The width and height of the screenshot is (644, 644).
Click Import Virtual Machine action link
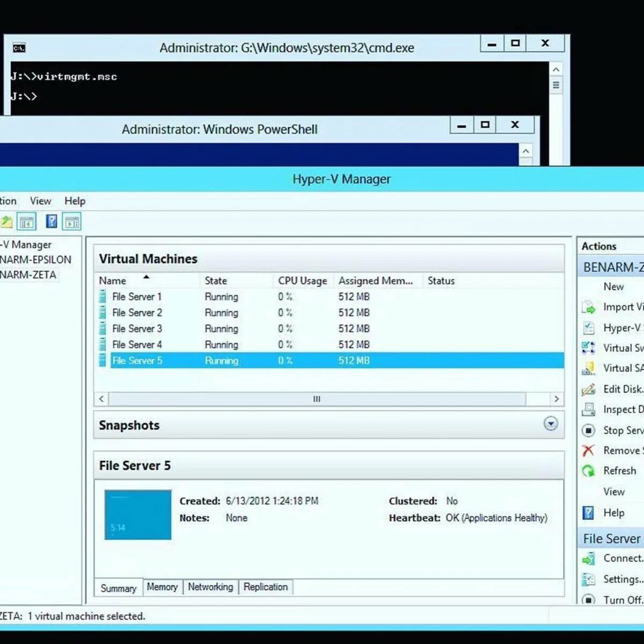623,307
